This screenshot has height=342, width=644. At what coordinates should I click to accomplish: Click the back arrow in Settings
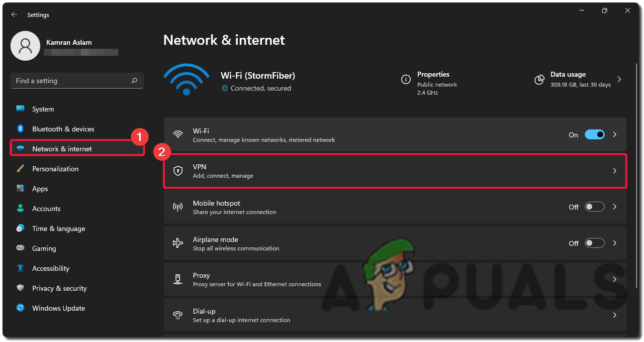tap(14, 15)
